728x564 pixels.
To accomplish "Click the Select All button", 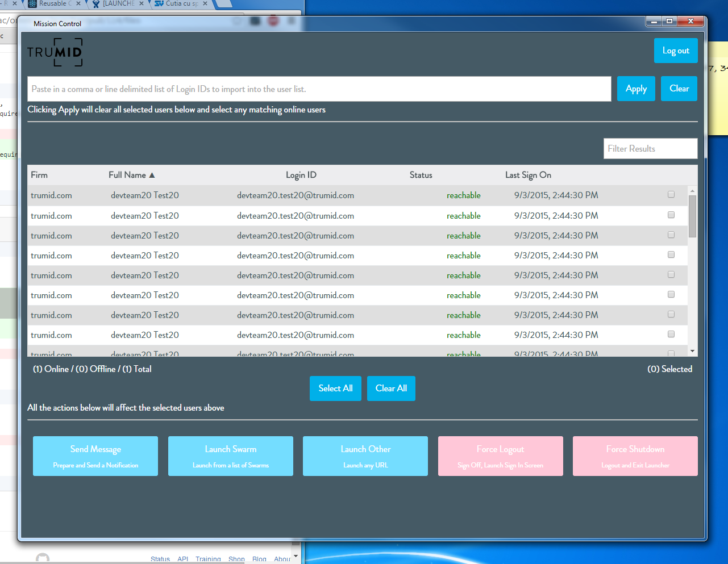I will click(335, 388).
